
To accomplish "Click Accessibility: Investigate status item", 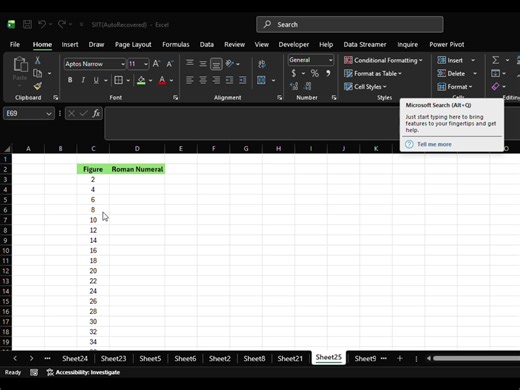I will pyautogui.click(x=83, y=372).
